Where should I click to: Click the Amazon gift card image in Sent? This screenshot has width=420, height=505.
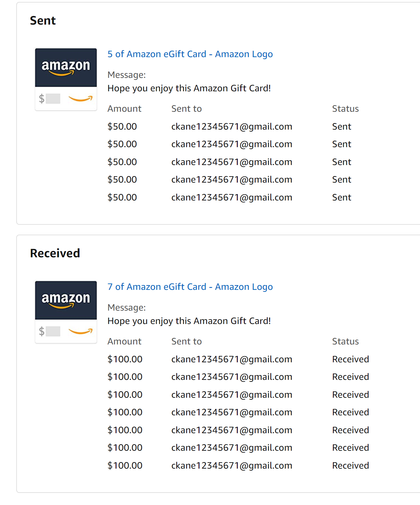tap(66, 79)
